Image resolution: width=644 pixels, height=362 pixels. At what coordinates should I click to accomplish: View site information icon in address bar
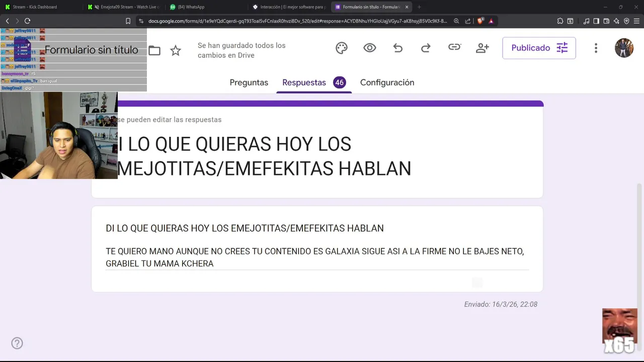click(141, 21)
